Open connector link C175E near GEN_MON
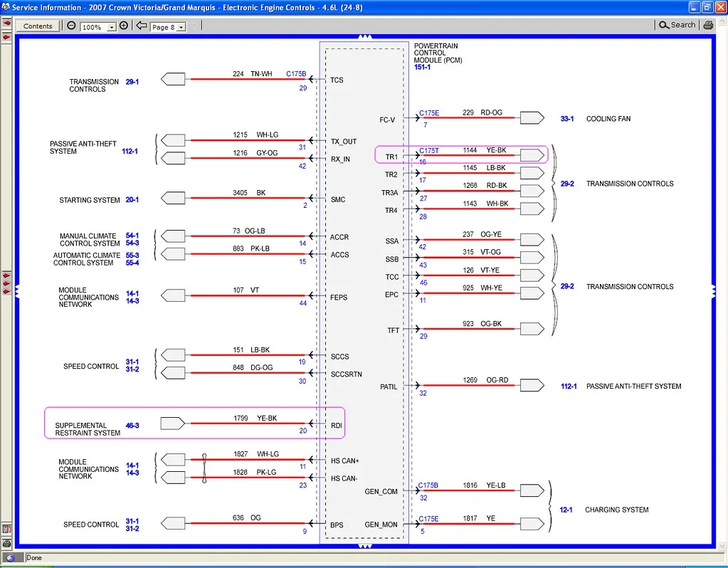 click(428, 519)
